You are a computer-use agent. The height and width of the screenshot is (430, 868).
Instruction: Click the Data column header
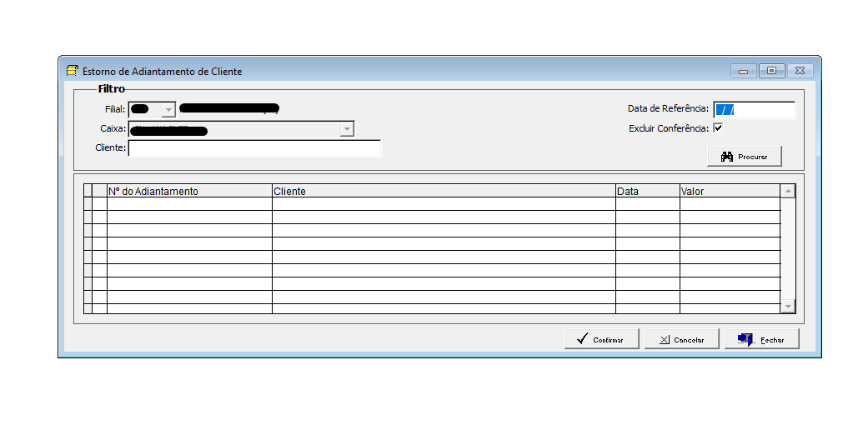click(648, 191)
